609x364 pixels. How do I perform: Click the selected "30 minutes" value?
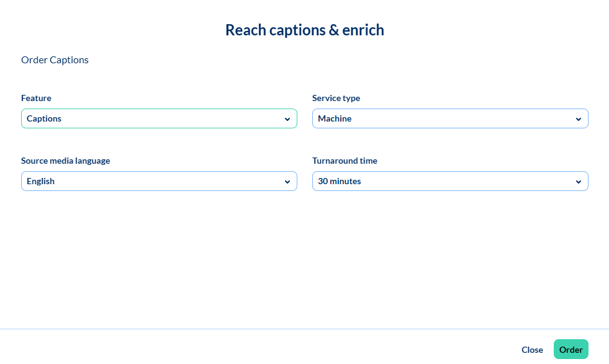click(x=339, y=181)
